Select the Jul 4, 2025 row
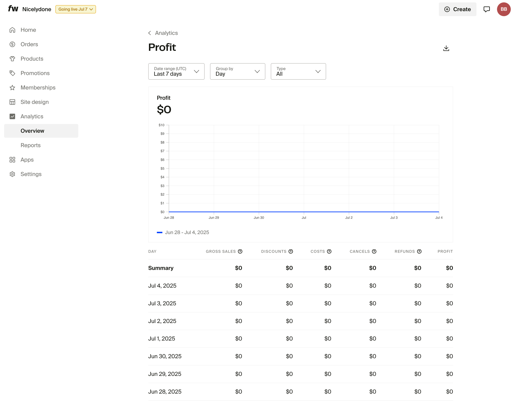This screenshot has width=519, height=420. click(300, 286)
